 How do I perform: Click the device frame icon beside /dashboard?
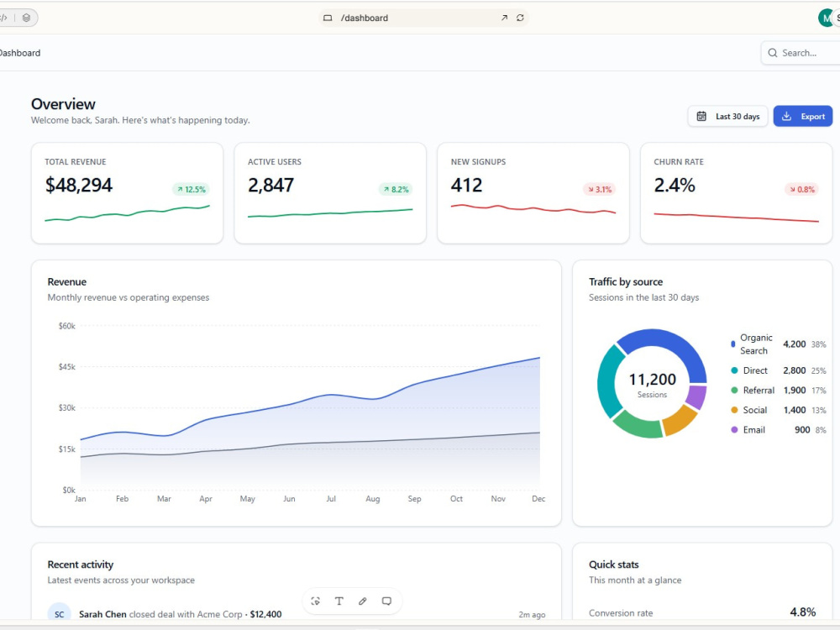click(328, 18)
